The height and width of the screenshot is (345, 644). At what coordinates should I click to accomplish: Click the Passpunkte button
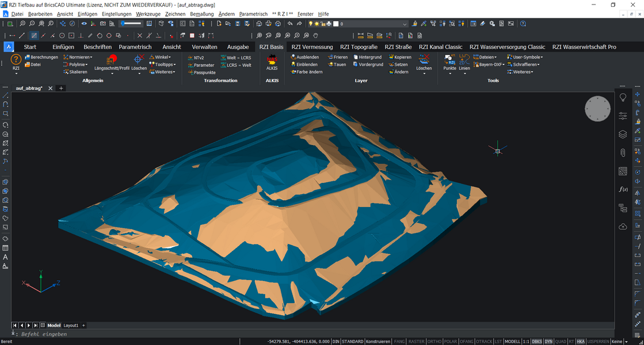pyautogui.click(x=201, y=72)
